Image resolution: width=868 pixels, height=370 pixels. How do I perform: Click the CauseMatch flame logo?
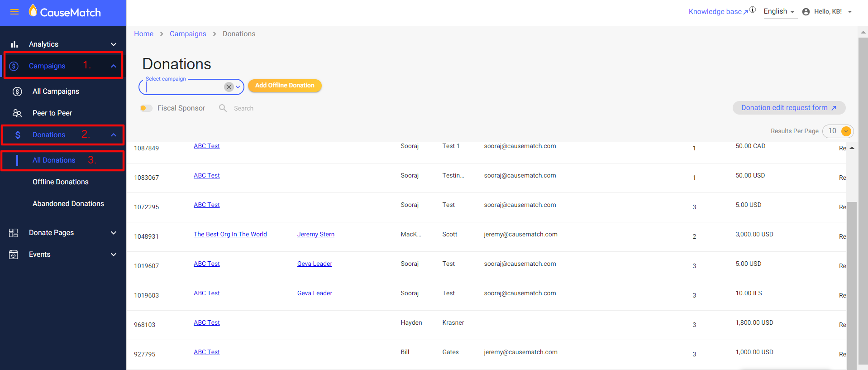pyautogui.click(x=33, y=10)
